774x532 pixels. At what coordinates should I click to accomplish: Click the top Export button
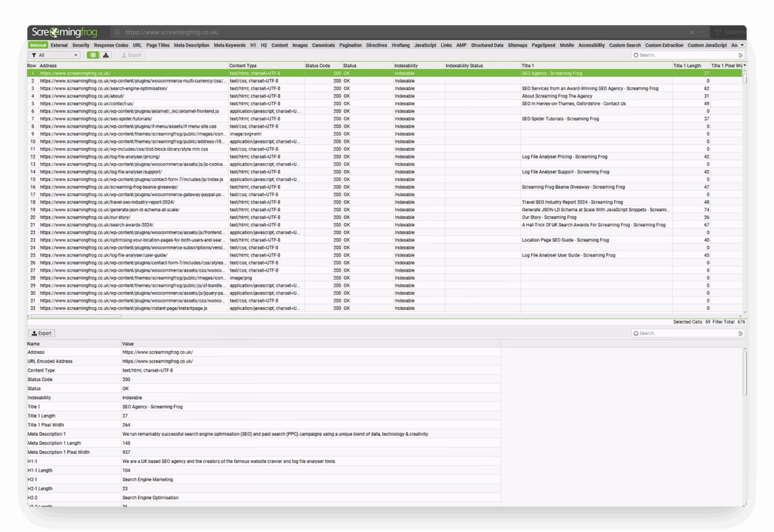point(132,55)
